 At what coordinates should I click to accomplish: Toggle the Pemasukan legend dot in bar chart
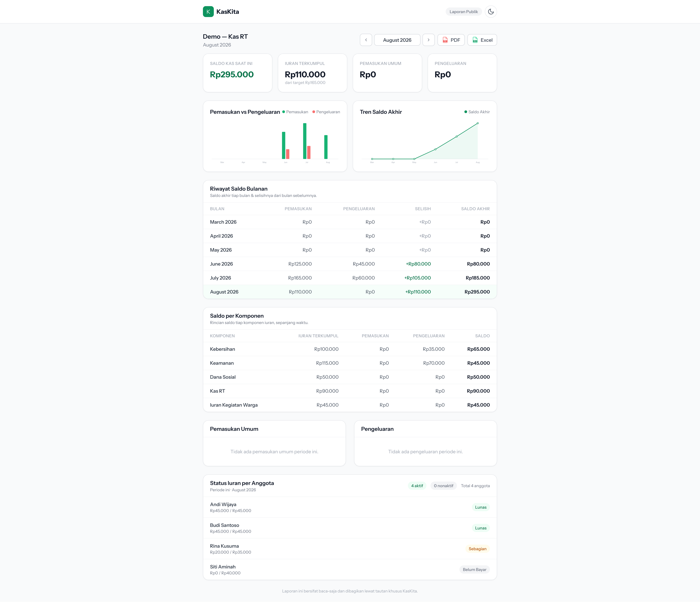(284, 112)
